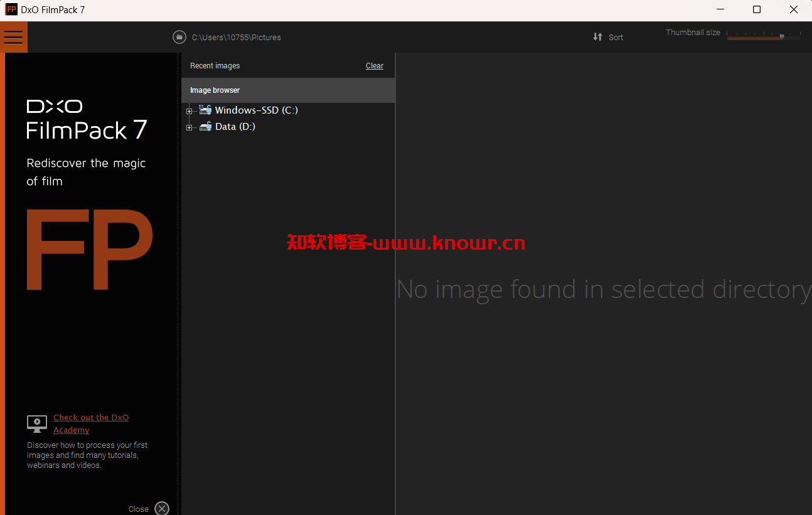Open the Check out the DxO Academy link
Image resolution: width=812 pixels, height=515 pixels.
91,423
